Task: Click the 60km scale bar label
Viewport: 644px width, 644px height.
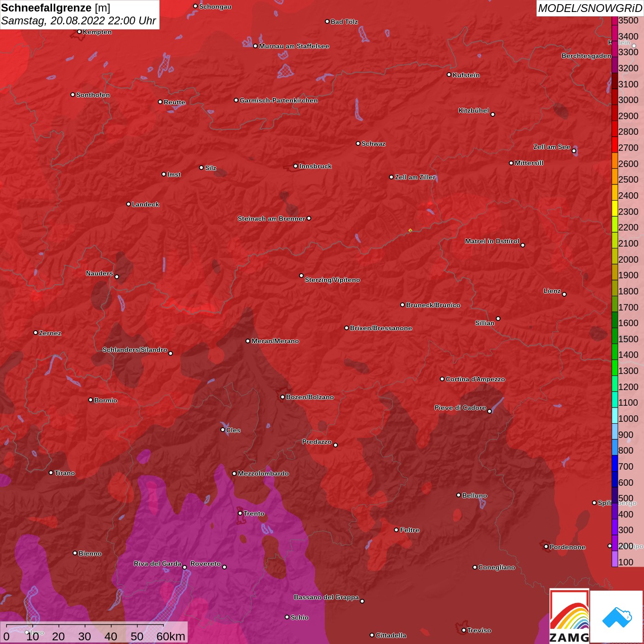Action: [x=171, y=636]
